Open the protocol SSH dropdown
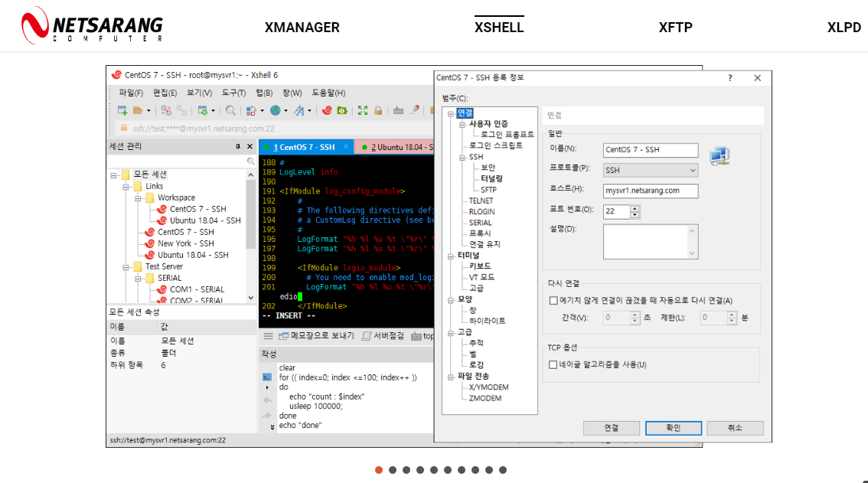Viewport: 868px width, 483px height. click(x=651, y=170)
